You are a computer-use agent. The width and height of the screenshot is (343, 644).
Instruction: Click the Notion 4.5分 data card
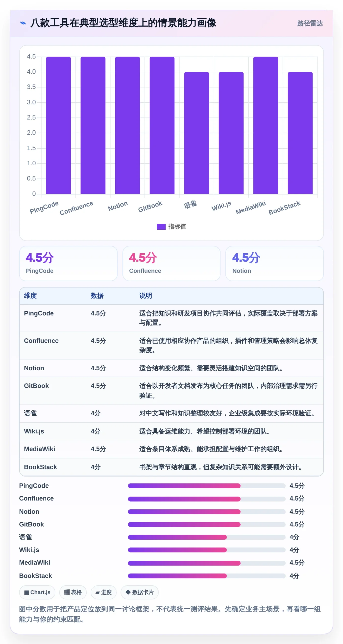275,263
